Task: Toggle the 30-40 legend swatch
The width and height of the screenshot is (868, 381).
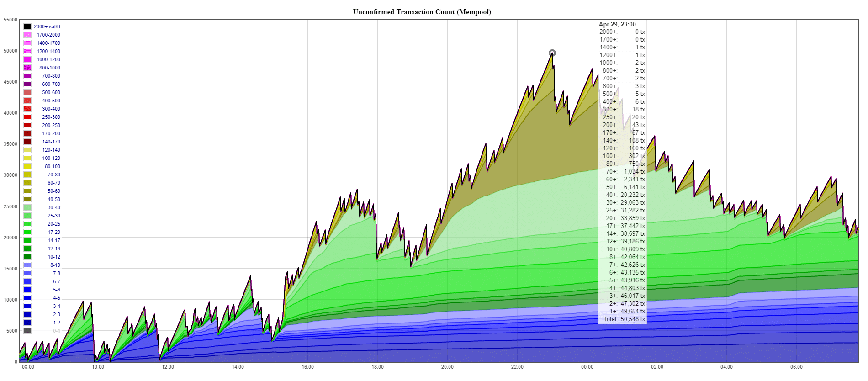Action: pos(27,207)
